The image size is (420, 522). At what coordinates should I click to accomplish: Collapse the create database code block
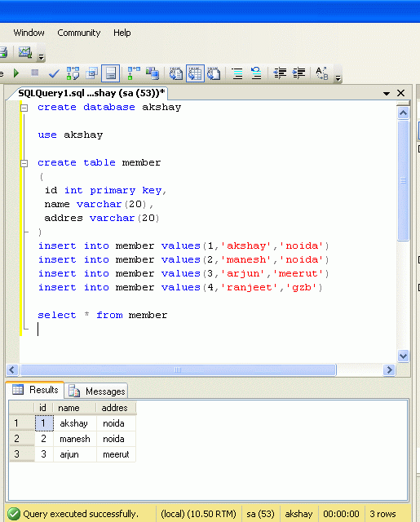point(24,108)
